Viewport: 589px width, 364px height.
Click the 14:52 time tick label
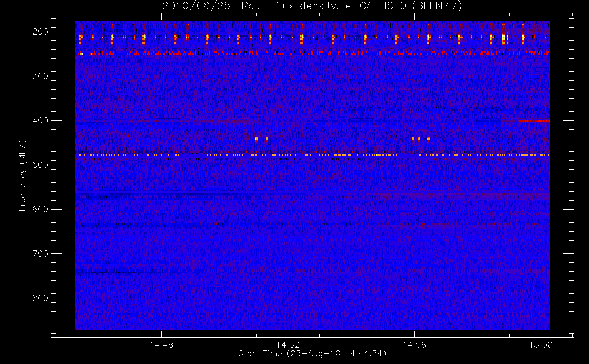point(288,345)
